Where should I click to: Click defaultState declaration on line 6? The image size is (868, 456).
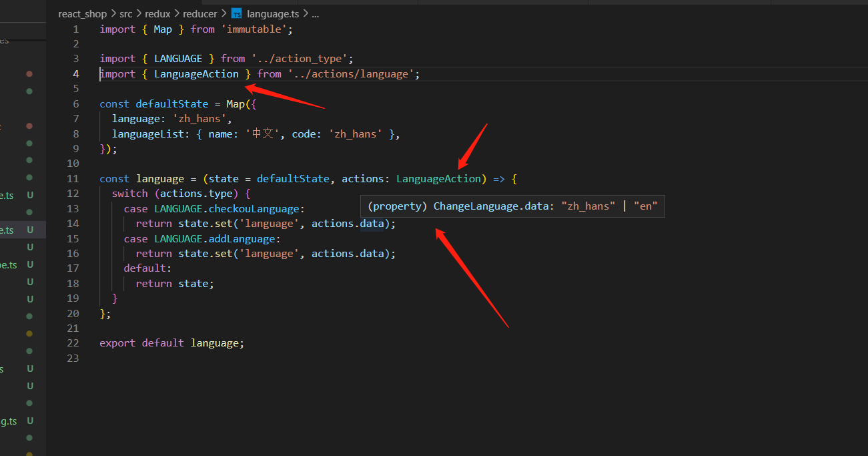(172, 104)
